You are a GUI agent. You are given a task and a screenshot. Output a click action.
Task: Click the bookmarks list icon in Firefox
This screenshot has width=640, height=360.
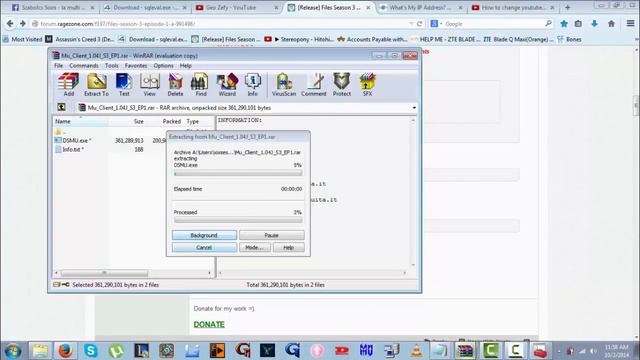(x=578, y=24)
